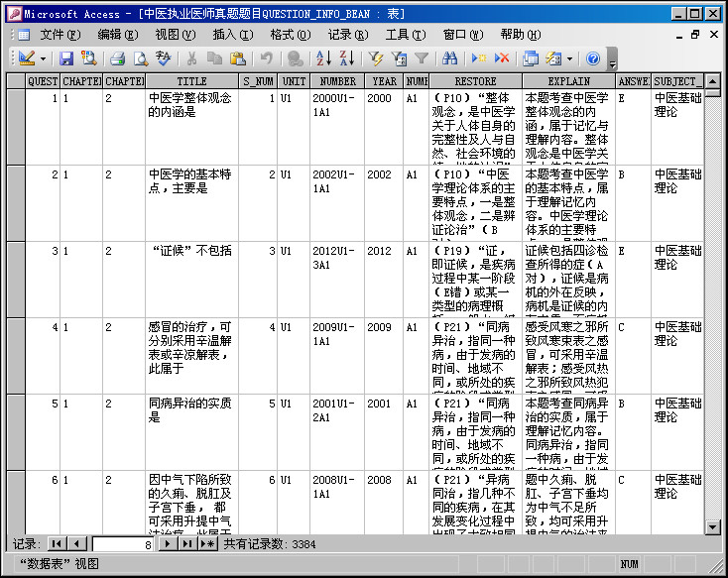
Task: Click the vertical scrollbar down arrow
Action: pos(713,526)
